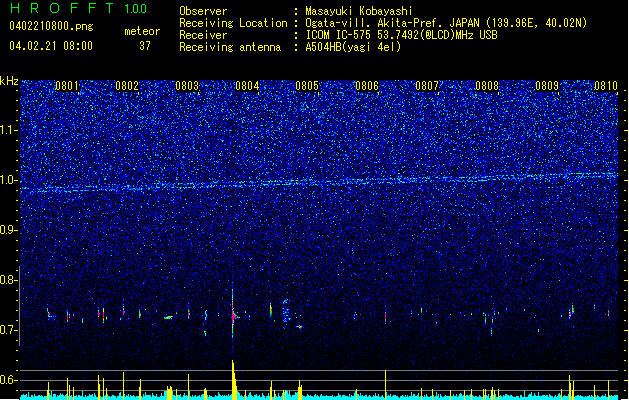Click the 1.1 kHz axis label

9,130
